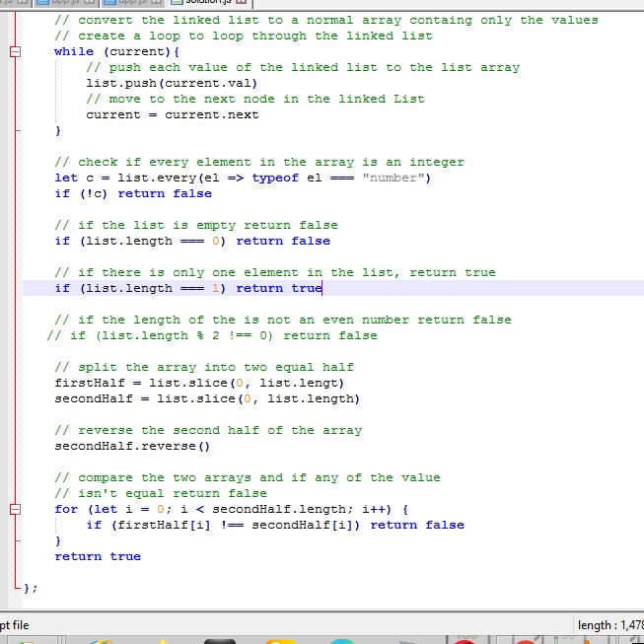
Task: Click the commented-out 'list.length % 2' line
Action: click(212, 335)
